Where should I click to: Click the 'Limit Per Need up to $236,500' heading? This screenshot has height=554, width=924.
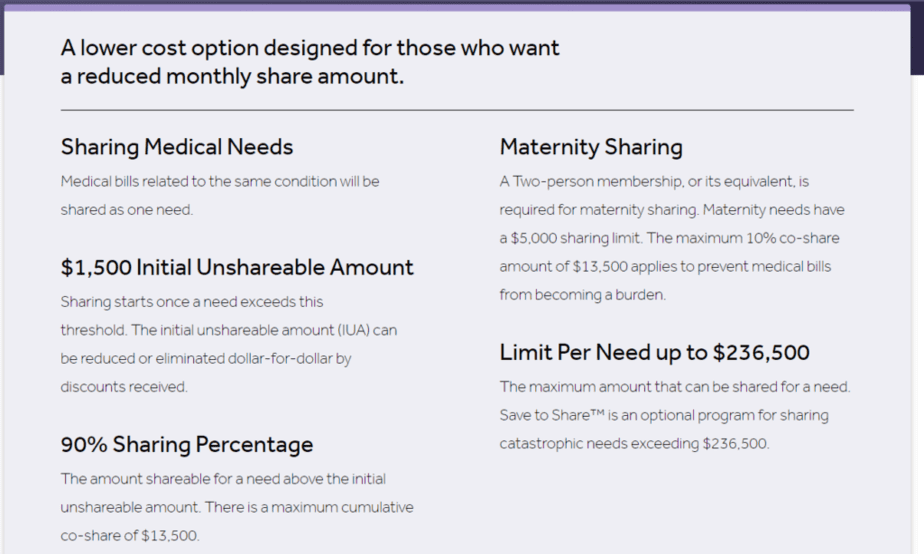(655, 352)
